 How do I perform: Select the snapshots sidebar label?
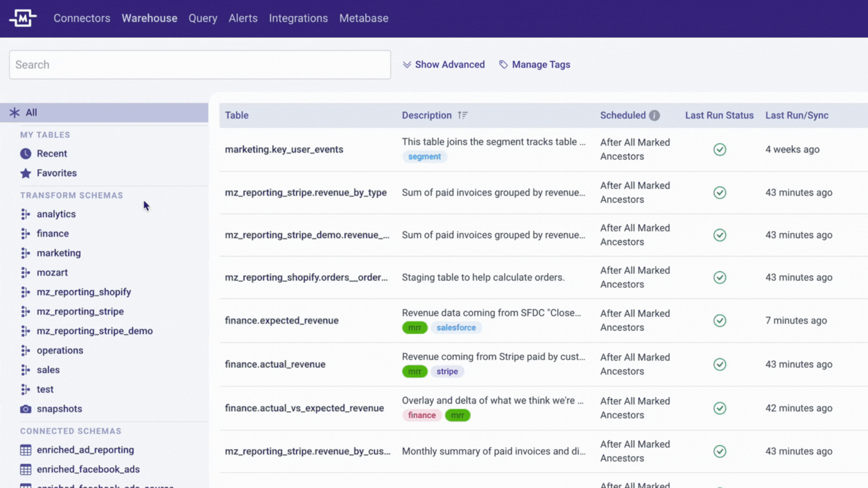59,409
